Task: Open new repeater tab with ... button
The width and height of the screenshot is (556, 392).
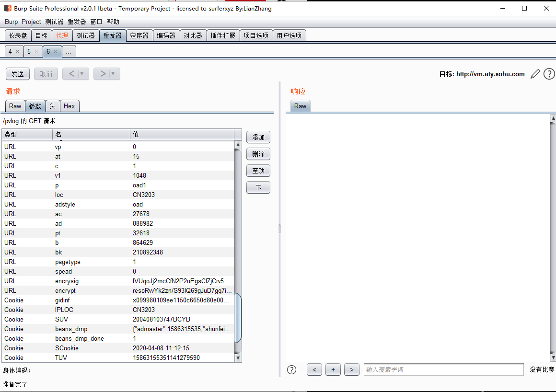Action: [69, 51]
